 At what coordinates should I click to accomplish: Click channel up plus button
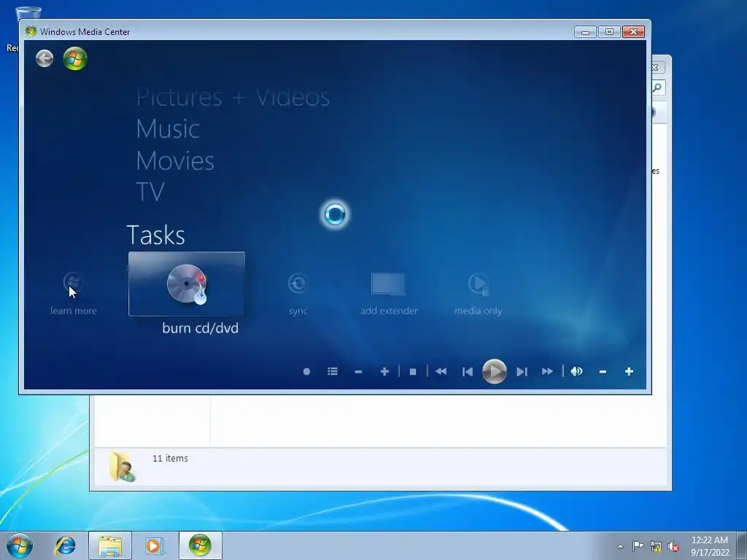pyautogui.click(x=384, y=371)
